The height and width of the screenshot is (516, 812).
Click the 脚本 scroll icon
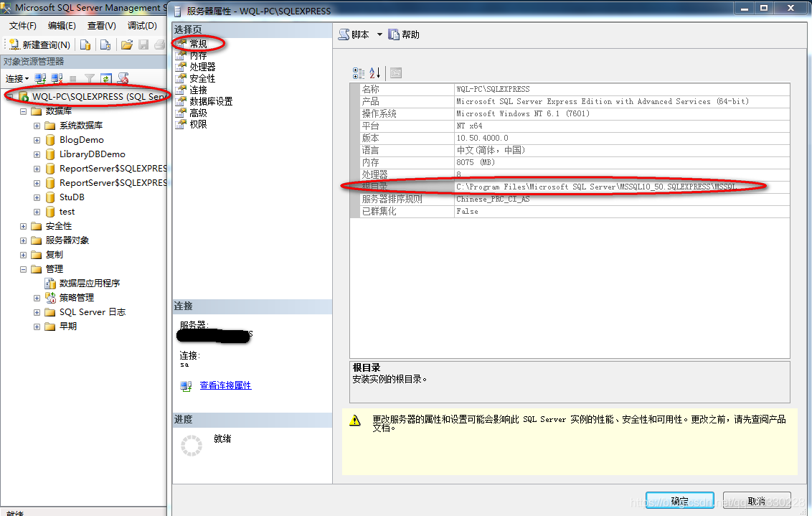pyautogui.click(x=344, y=34)
